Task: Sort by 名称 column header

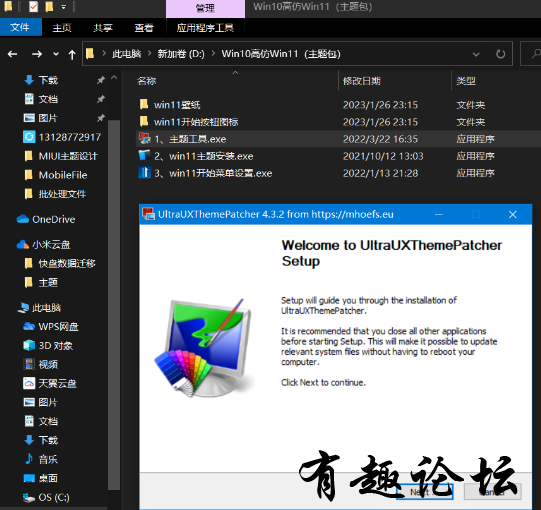Action: pos(147,81)
